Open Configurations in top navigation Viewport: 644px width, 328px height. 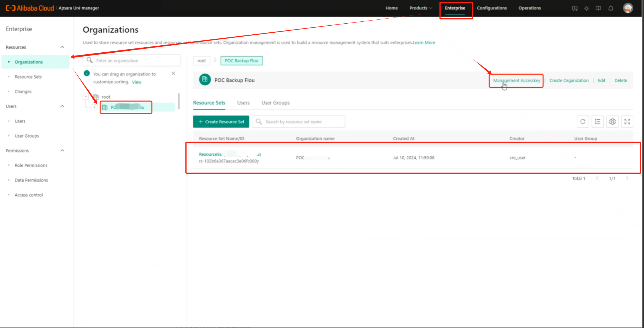[x=492, y=8]
